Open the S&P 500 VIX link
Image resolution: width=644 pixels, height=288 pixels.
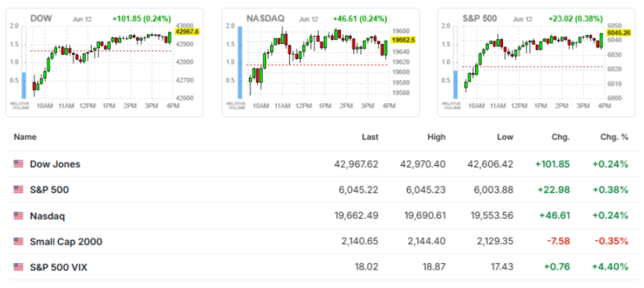pyautogui.click(x=59, y=267)
